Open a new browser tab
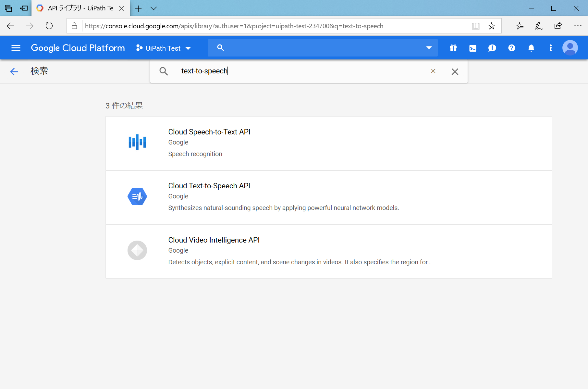588x389 pixels. [x=138, y=9]
